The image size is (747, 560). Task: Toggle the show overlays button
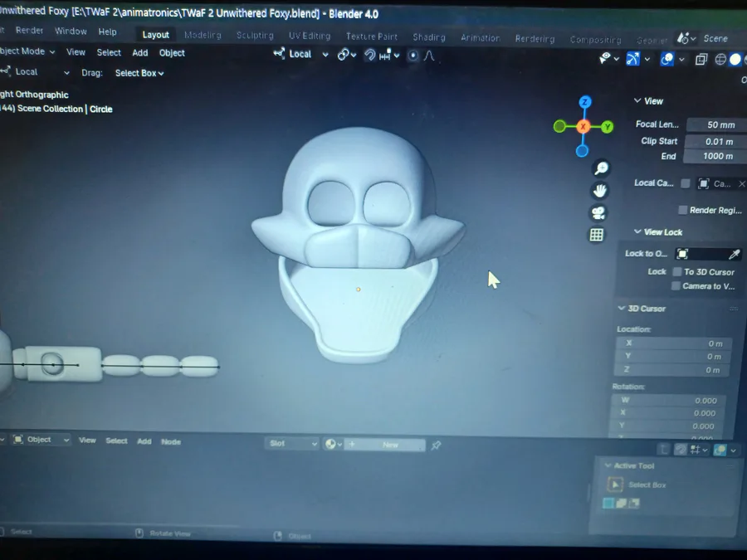[x=666, y=59]
